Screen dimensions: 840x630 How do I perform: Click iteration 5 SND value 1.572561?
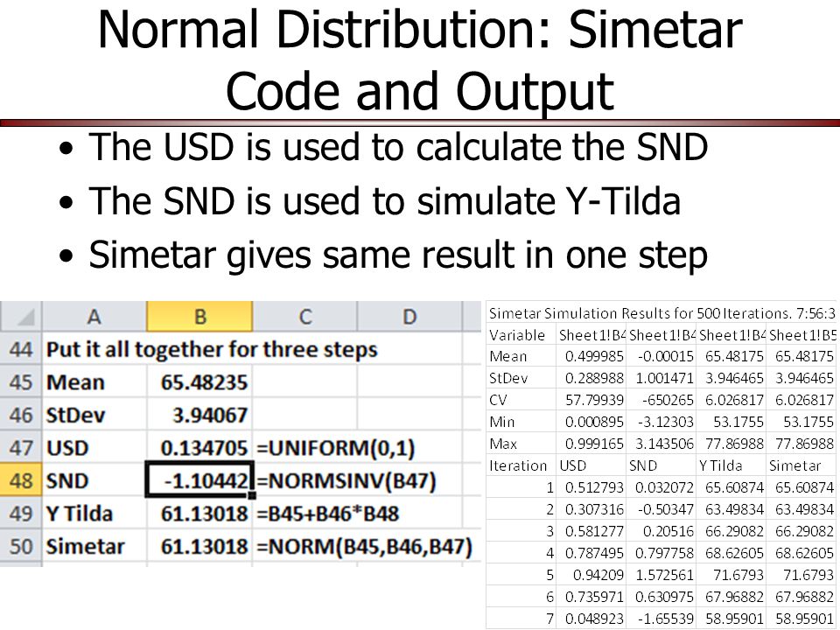664,576
